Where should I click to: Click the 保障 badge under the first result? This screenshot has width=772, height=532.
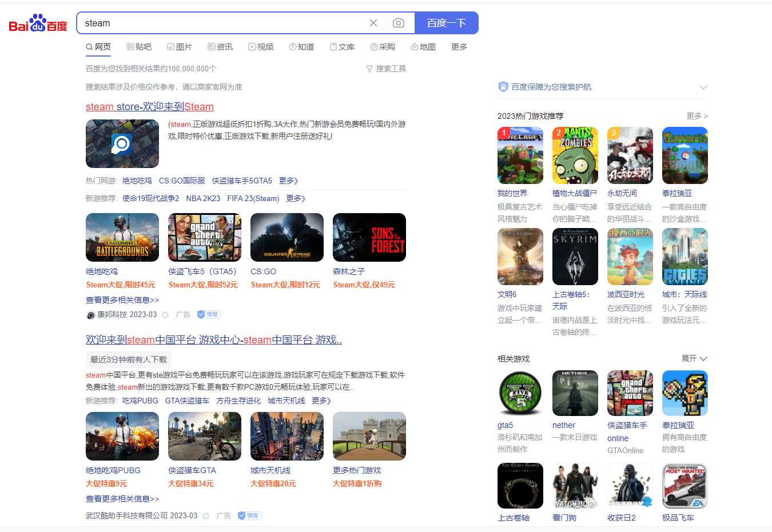coord(208,314)
